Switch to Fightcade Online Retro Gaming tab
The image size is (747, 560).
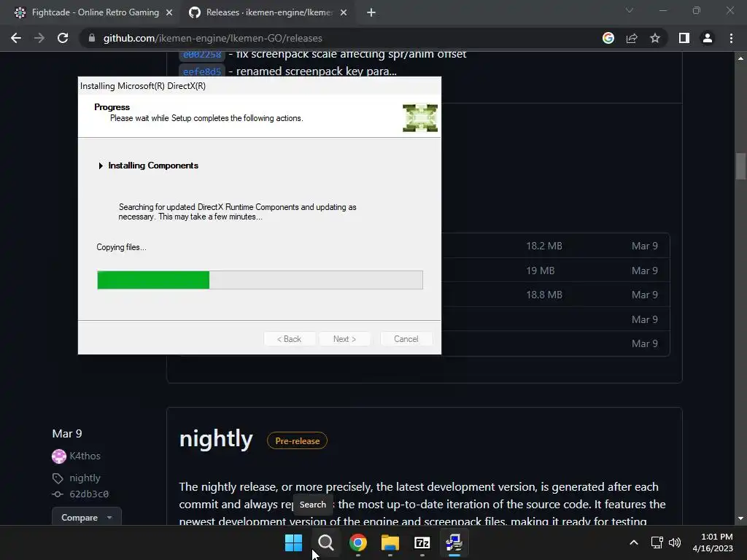tap(96, 12)
